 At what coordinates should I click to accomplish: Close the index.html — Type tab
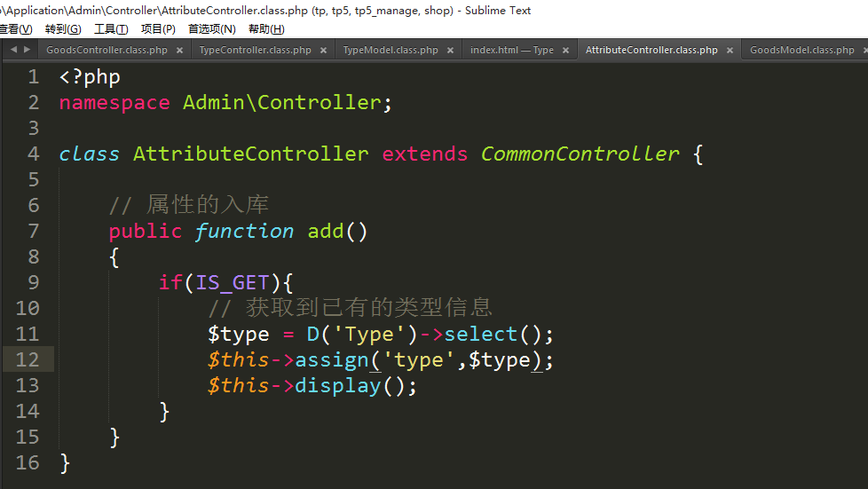pyautogui.click(x=565, y=51)
